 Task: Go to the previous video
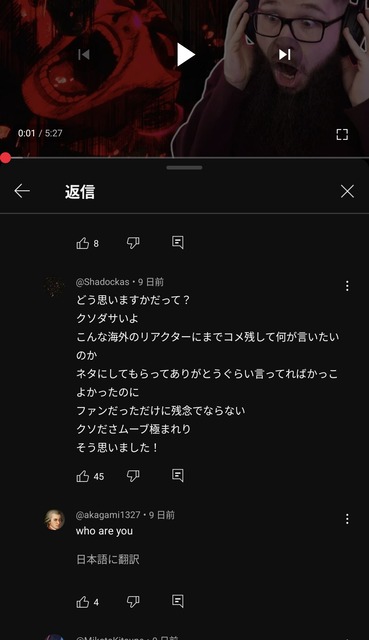coord(84,54)
